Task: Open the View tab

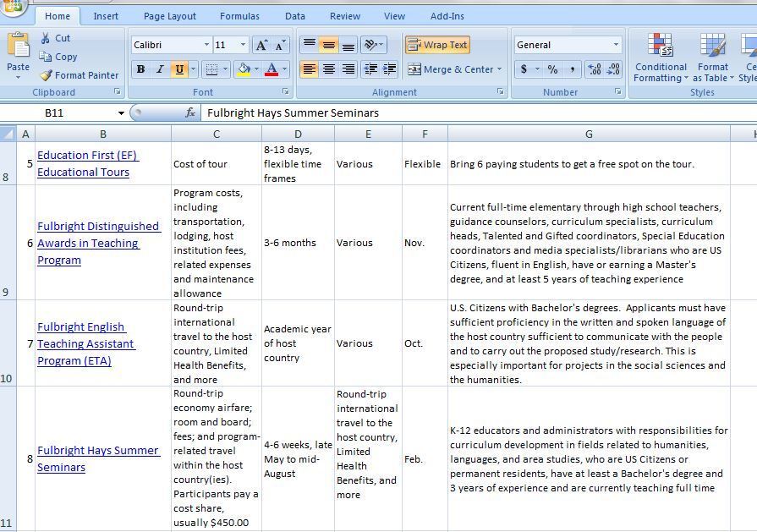Action: click(x=394, y=16)
